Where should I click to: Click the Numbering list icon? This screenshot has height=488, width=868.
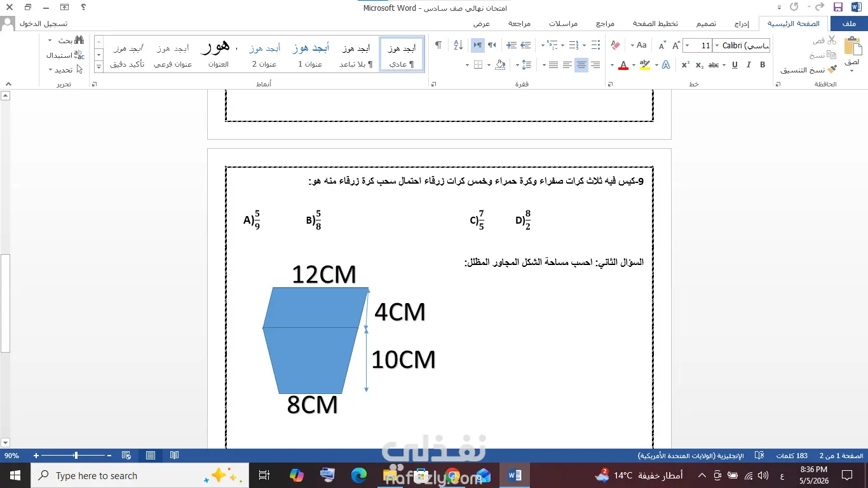click(573, 45)
